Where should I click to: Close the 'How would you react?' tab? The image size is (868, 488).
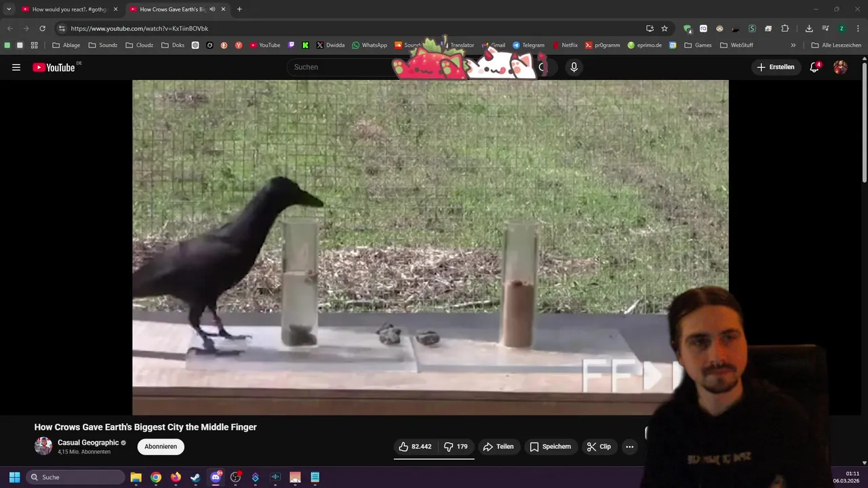(115, 9)
